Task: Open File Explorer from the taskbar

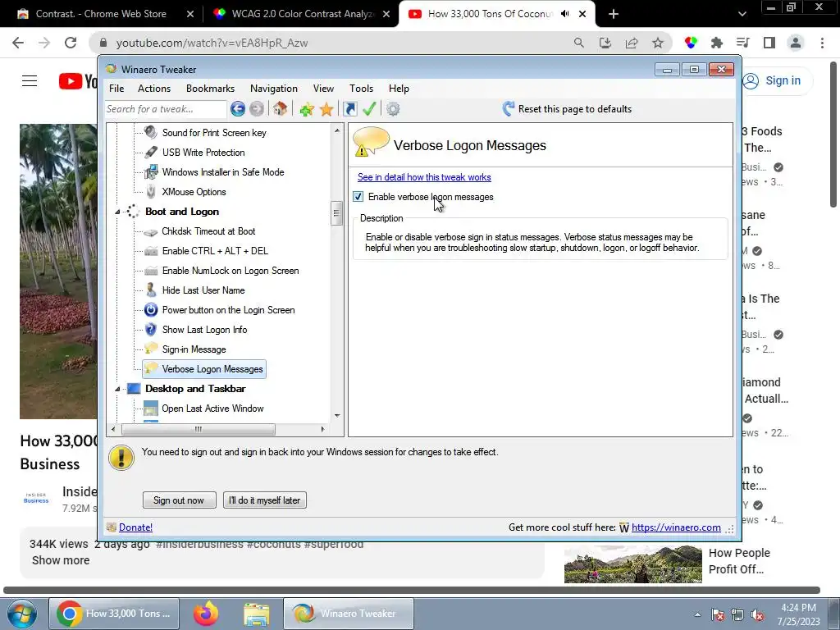Action: (257, 614)
